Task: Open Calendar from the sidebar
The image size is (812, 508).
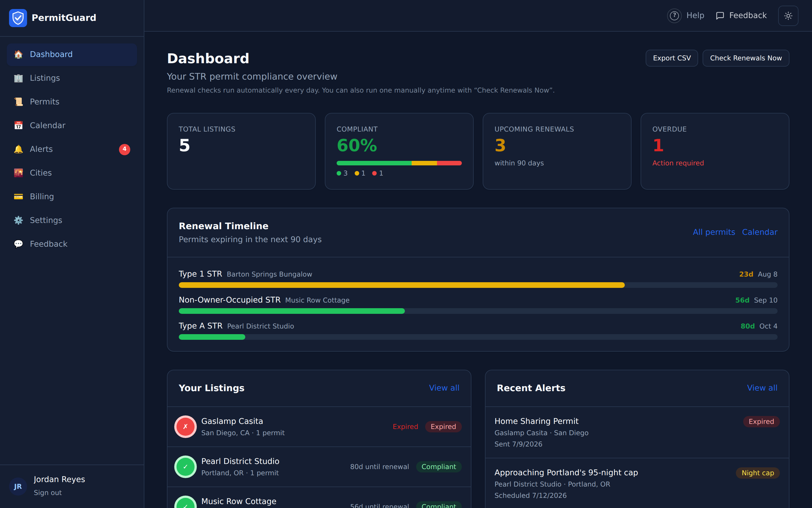Action: [x=72, y=125]
